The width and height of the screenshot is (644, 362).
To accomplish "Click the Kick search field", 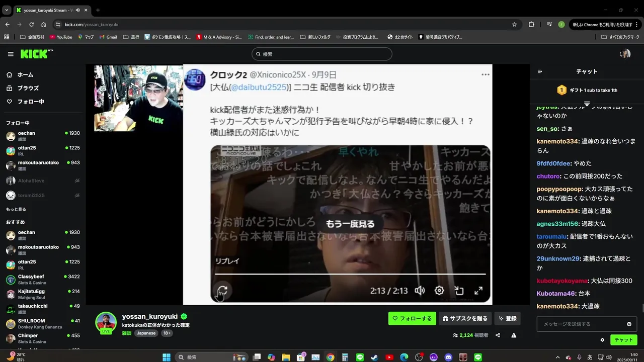I will [322, 54].
